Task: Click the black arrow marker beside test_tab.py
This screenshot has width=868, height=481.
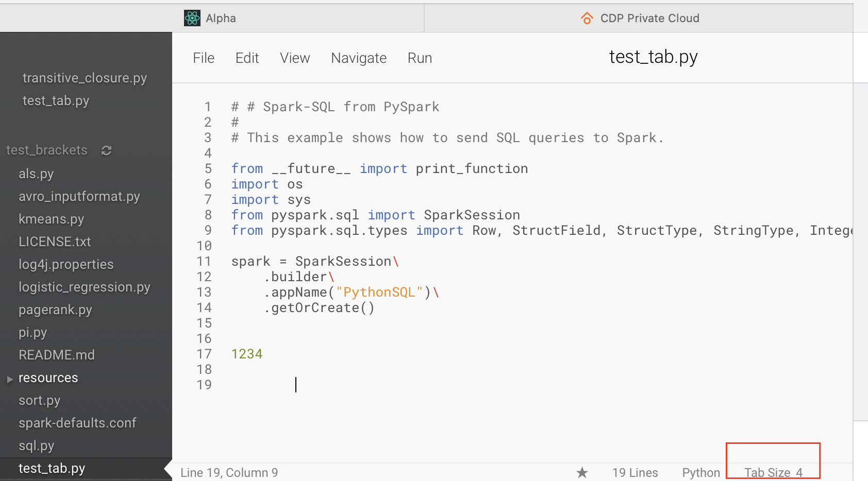Action: [166, 469]
